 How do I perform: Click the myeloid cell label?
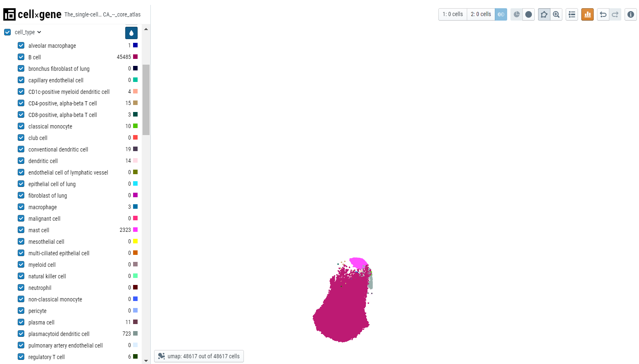coord(42,265)
